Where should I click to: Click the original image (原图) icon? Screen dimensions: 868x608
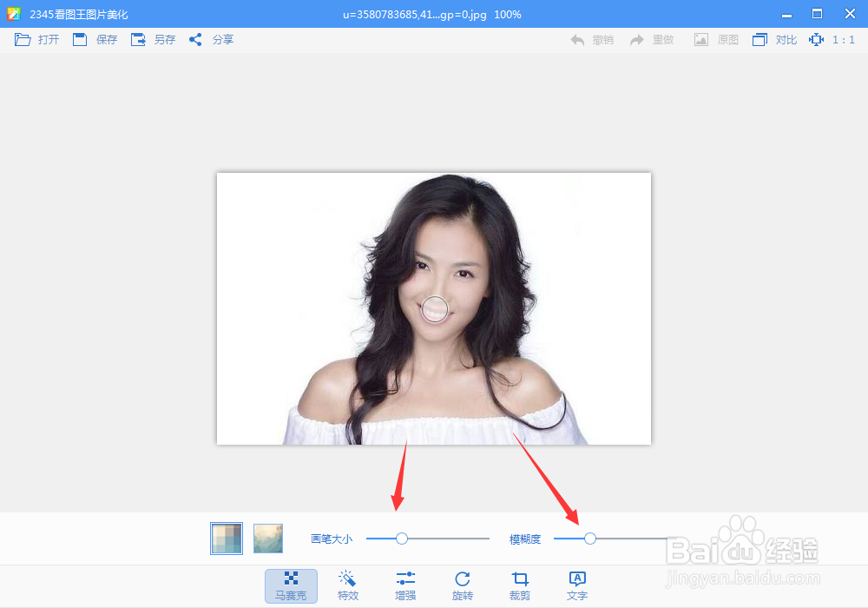pyautogui.click(x=701, y=40)
